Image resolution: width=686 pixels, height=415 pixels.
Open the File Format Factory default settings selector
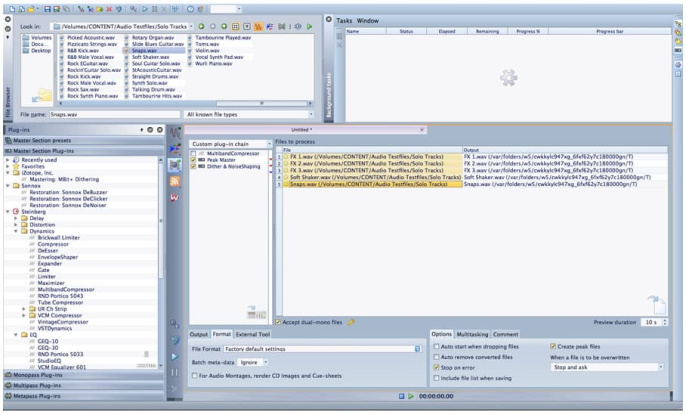tap(322, 349)
